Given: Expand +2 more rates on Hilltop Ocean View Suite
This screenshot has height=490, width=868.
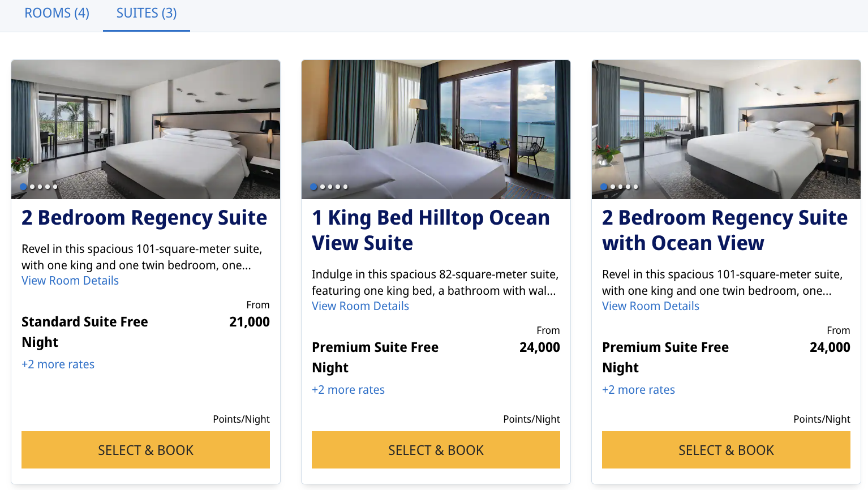Looking at the screenshot, I should point(348,389).
